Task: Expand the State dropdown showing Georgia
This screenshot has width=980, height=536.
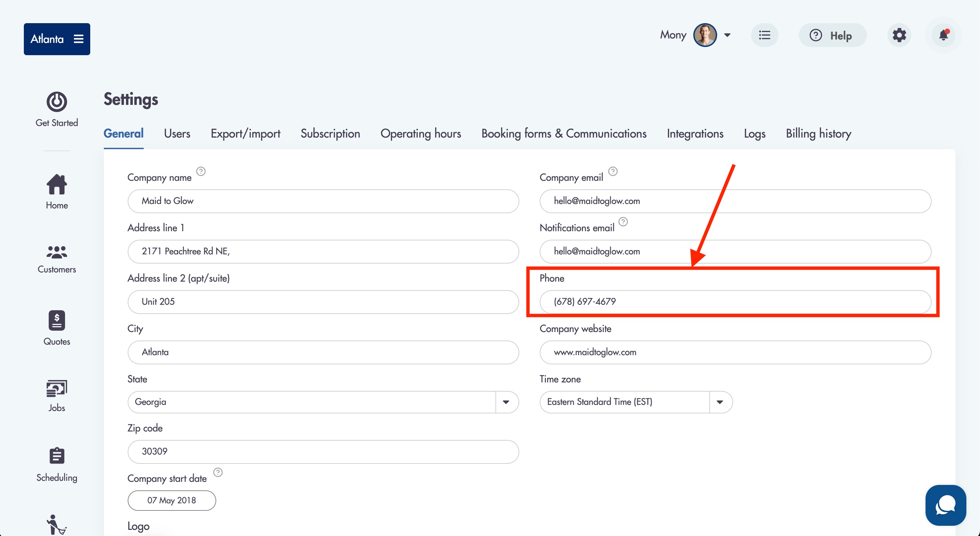Action: point(506,402)
